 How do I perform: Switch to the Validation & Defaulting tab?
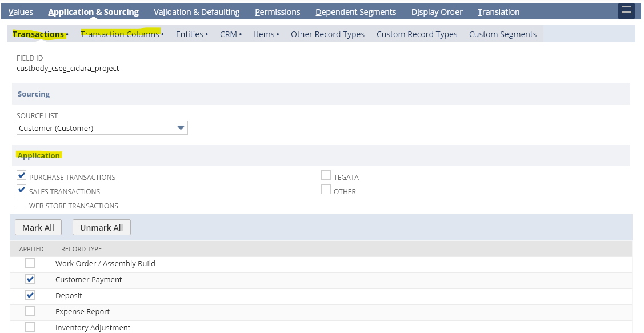[x=196, y=11]
